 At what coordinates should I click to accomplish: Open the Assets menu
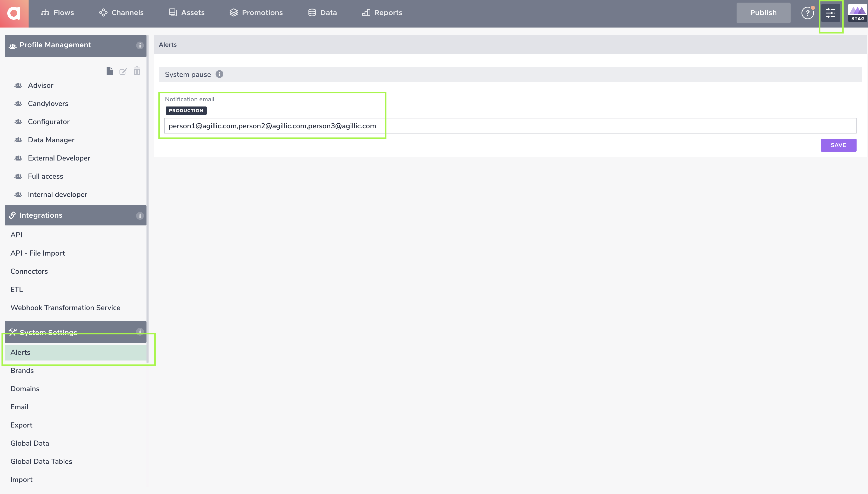click(x=186, y=13)
